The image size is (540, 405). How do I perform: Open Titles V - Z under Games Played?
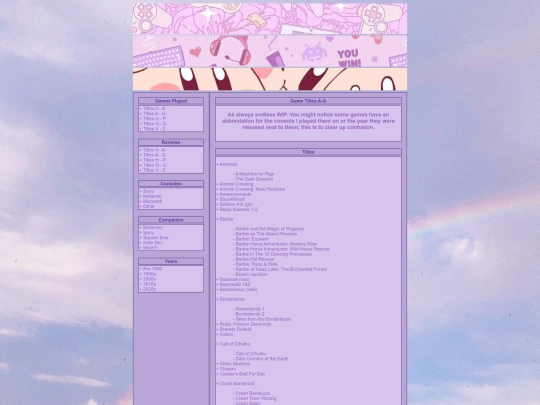coord(154,129)
